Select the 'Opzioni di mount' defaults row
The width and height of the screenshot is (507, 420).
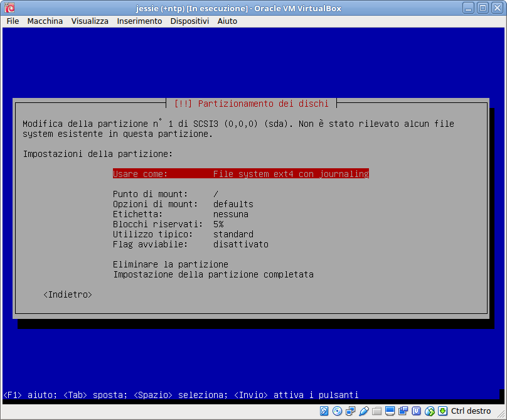tap(183, 204)
